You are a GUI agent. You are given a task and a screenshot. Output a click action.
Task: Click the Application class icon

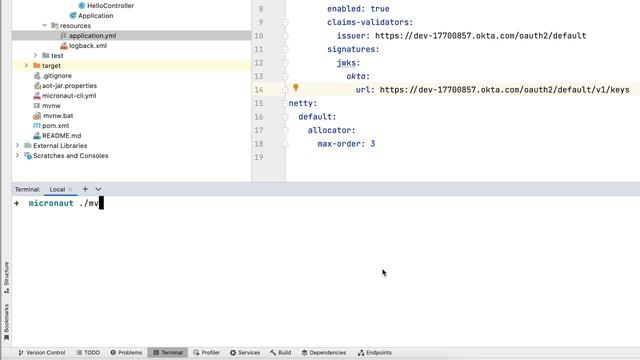click(x=73, y=16)
